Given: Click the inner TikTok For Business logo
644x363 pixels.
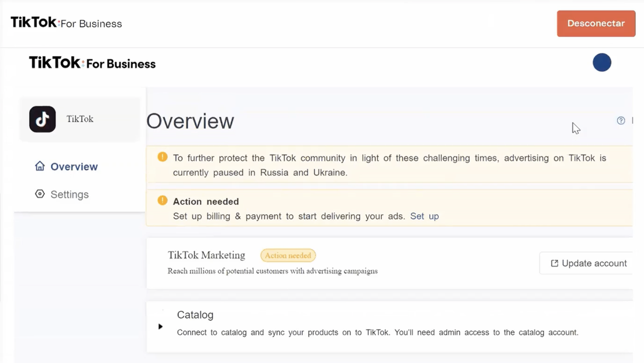Looking at the screenshot, I should click(92, 63).
